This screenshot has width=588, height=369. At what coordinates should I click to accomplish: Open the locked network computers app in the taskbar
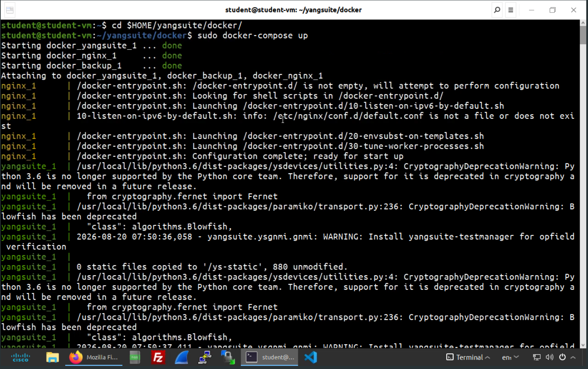click(228, 358)
